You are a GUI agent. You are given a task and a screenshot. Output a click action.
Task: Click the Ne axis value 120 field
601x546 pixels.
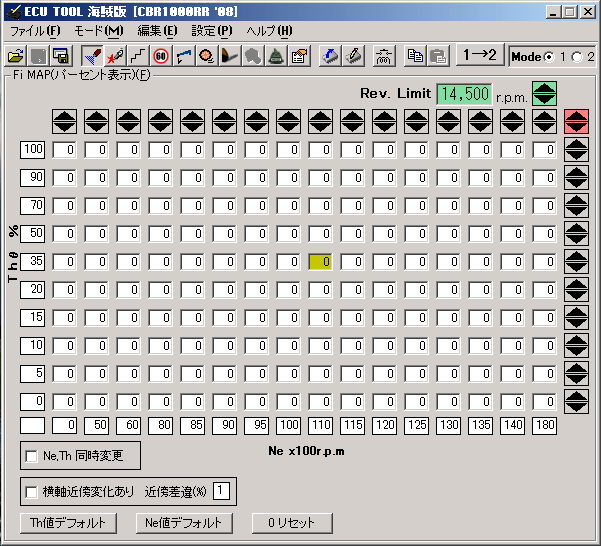click(x=384, y=425)
